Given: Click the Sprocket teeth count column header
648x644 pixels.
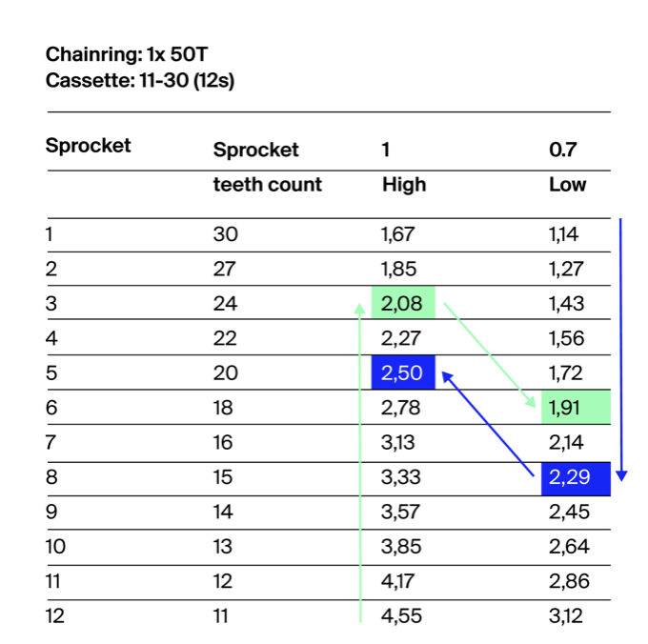Looking at the screenshot, I should tap(267, 167).
